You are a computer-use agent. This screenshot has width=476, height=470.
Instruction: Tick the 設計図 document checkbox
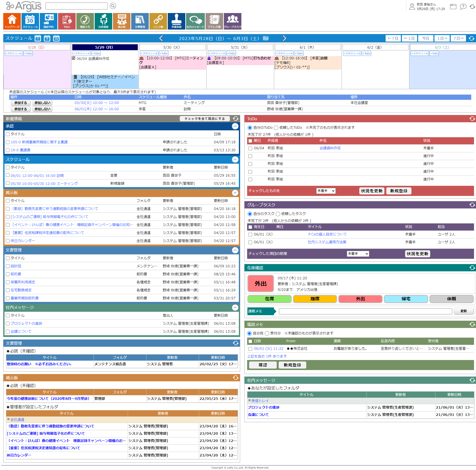point(8,266)
